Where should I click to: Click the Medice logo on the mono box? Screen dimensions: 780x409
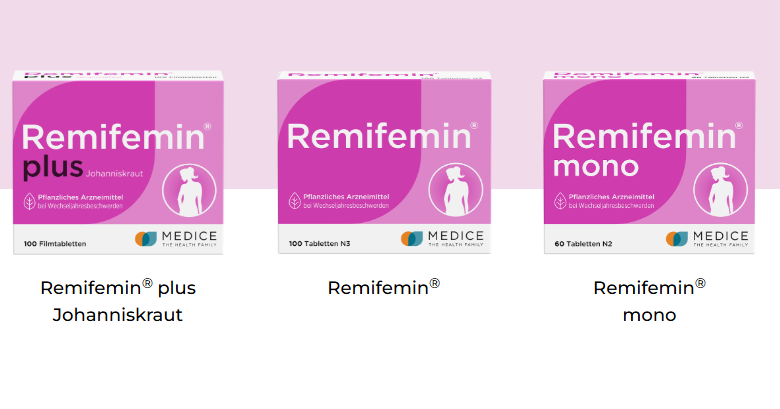click(x=707, y=238)
